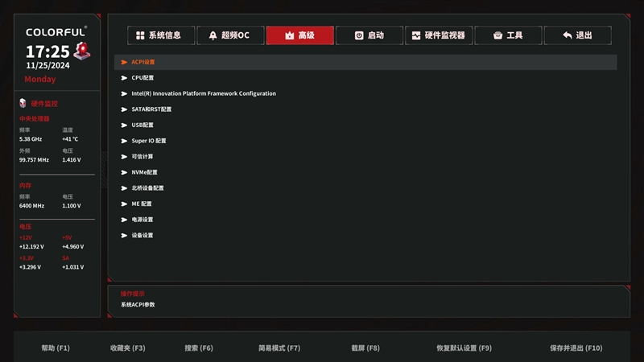Viewport: 644px width, 362px height.
Task: Expand the 设备设置 arrow
Action: coord(124,235)
